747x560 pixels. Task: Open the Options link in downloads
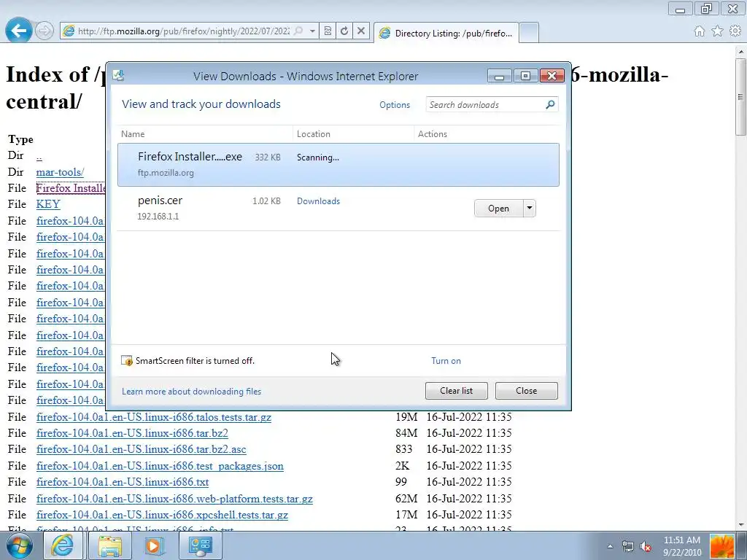point(395,105)
